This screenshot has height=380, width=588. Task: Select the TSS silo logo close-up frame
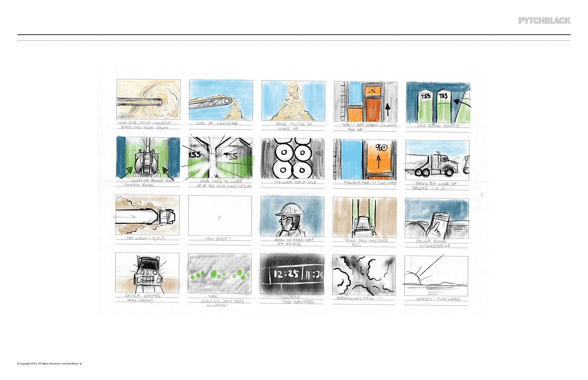220,158
